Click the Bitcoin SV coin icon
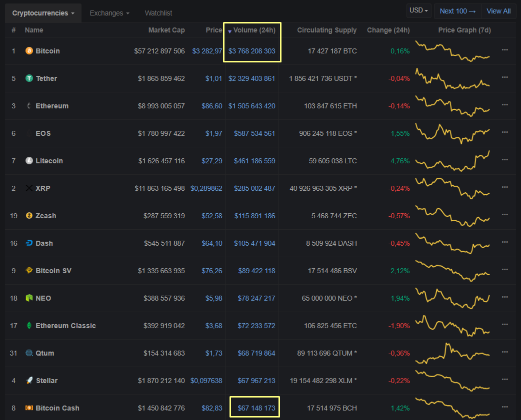This screenshot has width=521, height=420. pos(29,271)
